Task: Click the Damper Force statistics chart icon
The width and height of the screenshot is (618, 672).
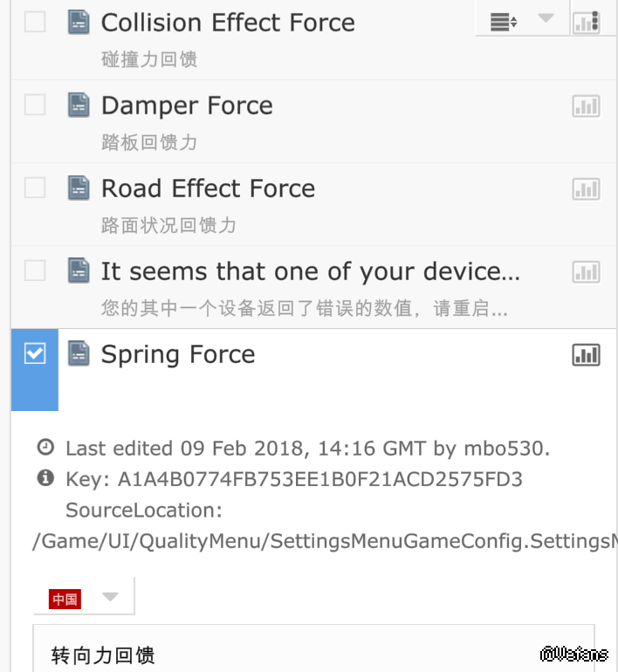Action: pos(587,106)
